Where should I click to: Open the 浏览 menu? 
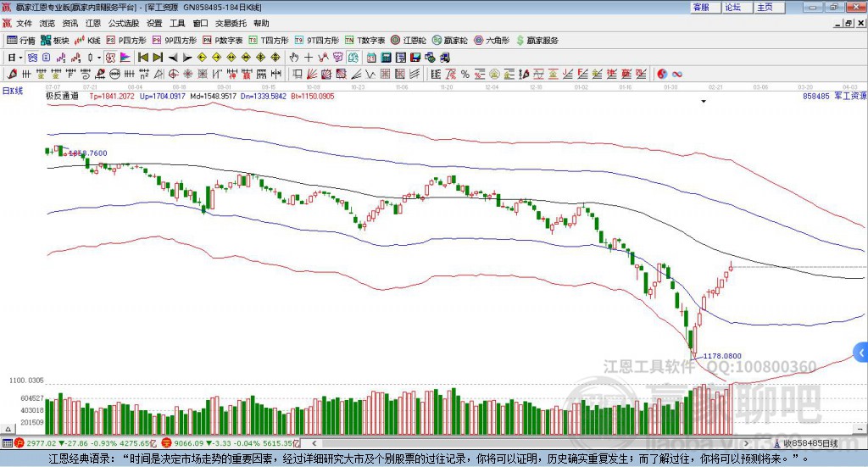point(47,23)
